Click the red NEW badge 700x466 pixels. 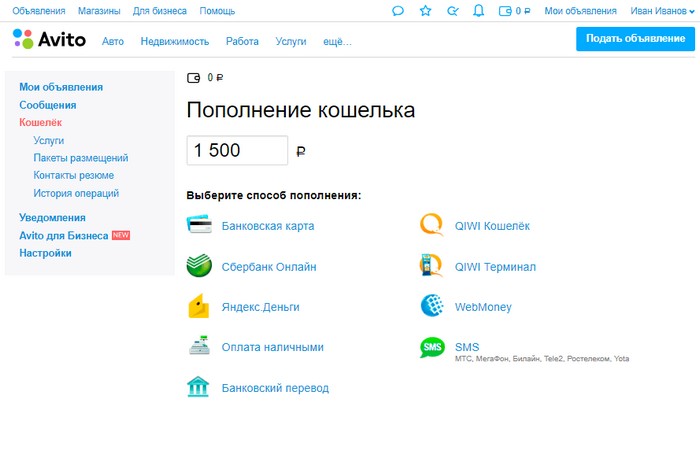(121, 235)
